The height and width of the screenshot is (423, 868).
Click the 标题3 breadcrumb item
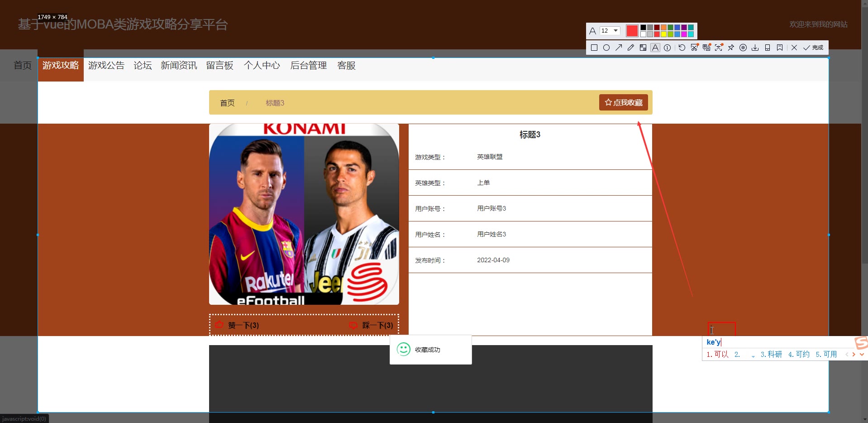pyautogui.click(x=275, y=103)
